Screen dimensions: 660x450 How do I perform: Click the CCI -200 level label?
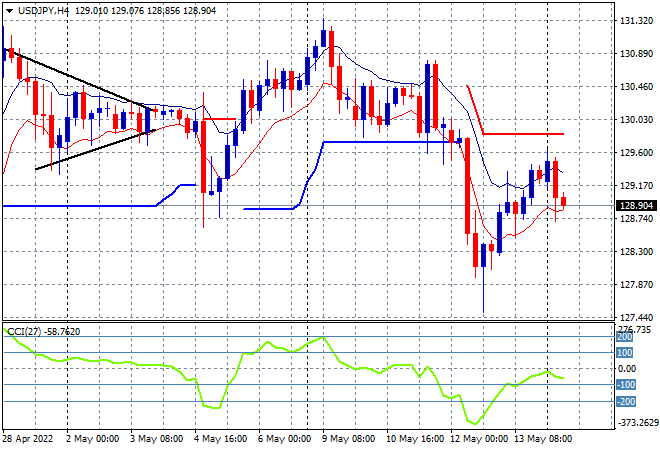(x=625, y=402)
